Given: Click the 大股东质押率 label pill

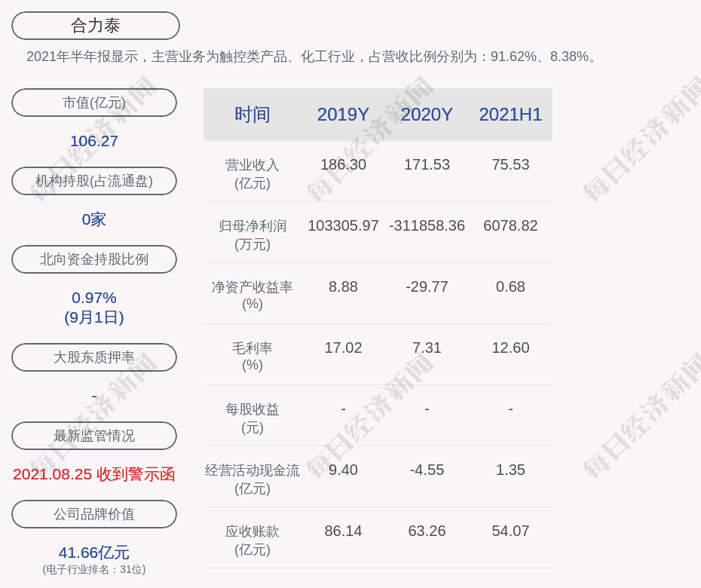Looking at the screenshot, I should 94,357.
